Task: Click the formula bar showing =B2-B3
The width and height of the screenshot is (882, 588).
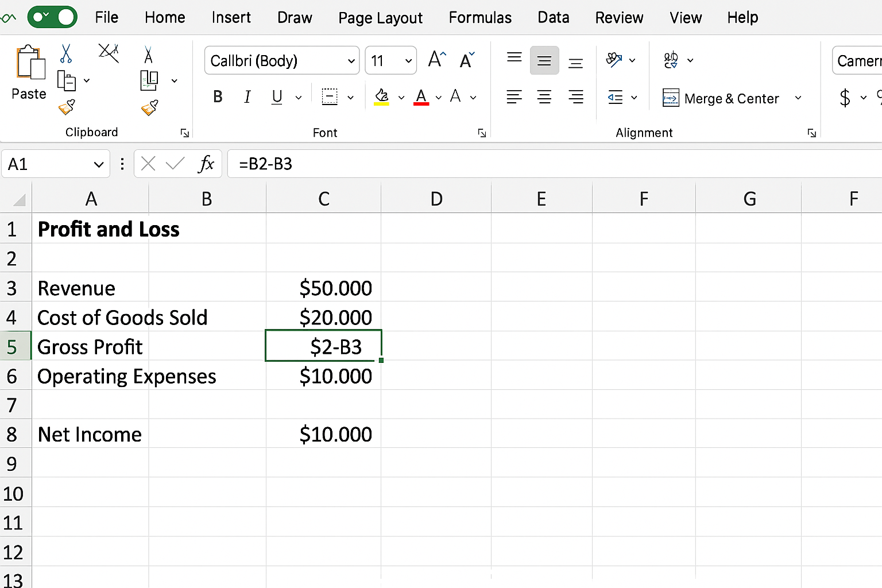Action: click(x=554, y=164)
